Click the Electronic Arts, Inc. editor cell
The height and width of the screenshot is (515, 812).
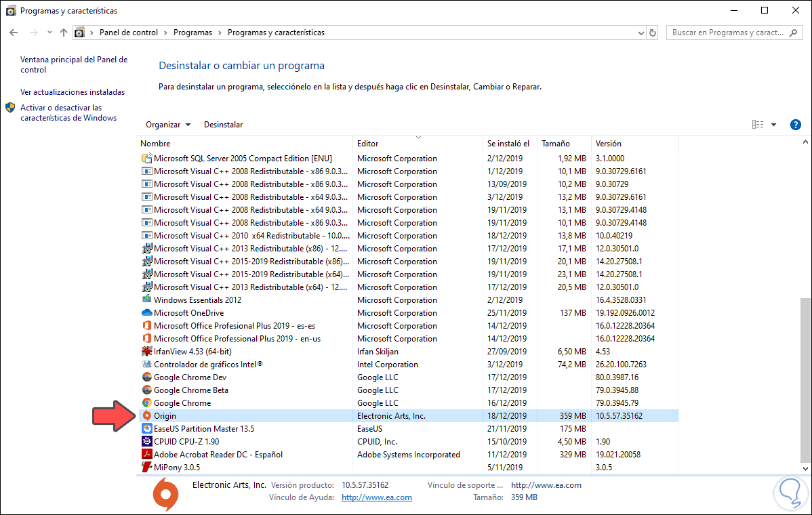(391, 415)
